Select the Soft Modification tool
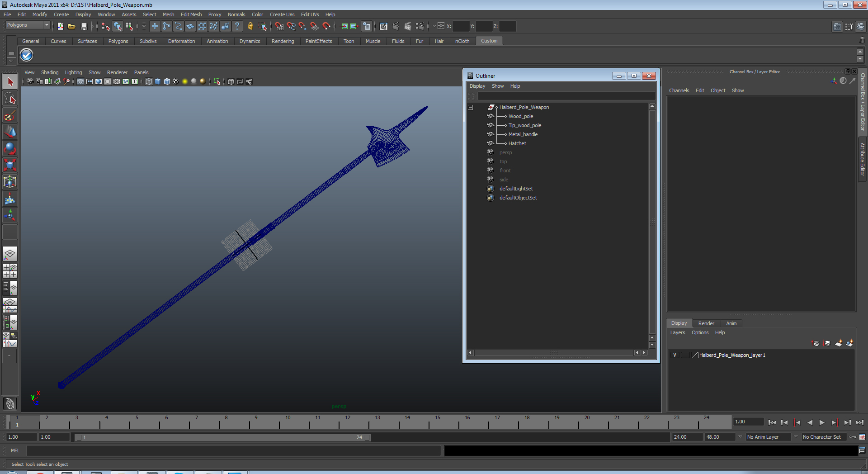 click(x=10, y=199)
